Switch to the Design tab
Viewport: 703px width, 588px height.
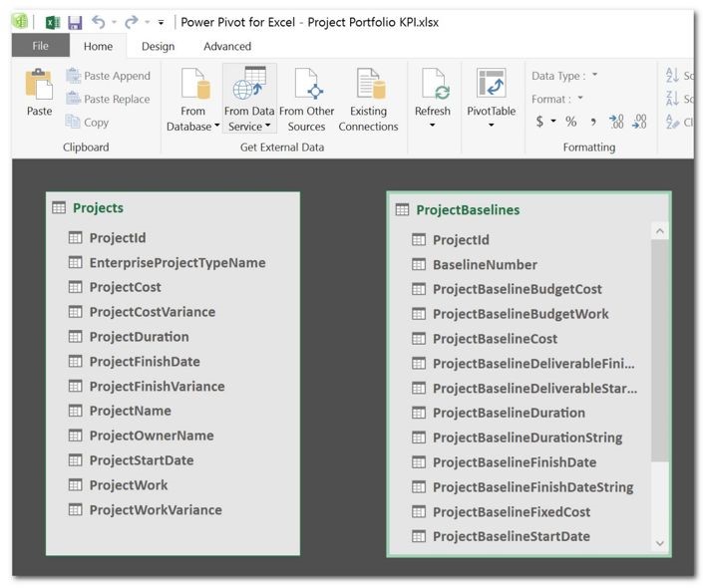(158, 46)
